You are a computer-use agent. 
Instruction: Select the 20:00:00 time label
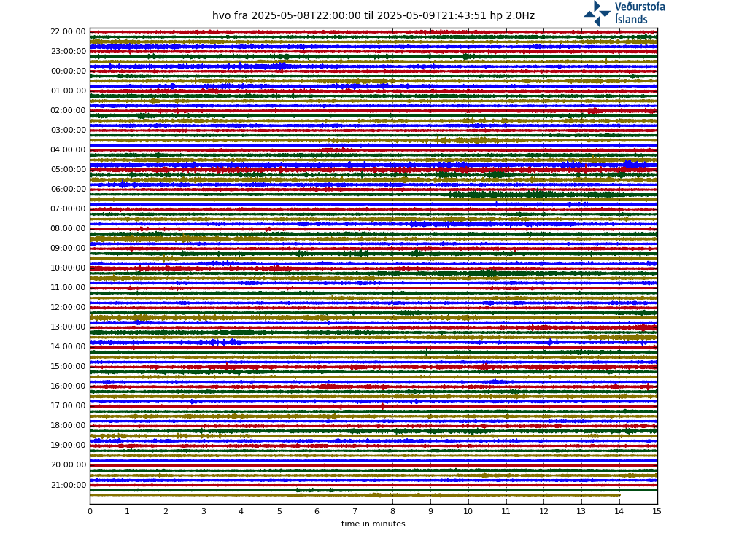68,464
